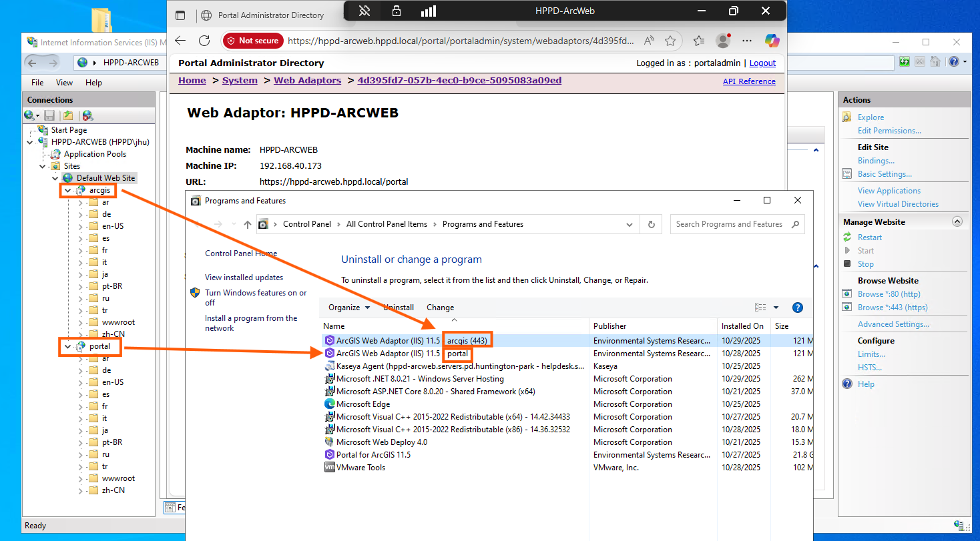Open the View menu in IIS Manager

64,83
